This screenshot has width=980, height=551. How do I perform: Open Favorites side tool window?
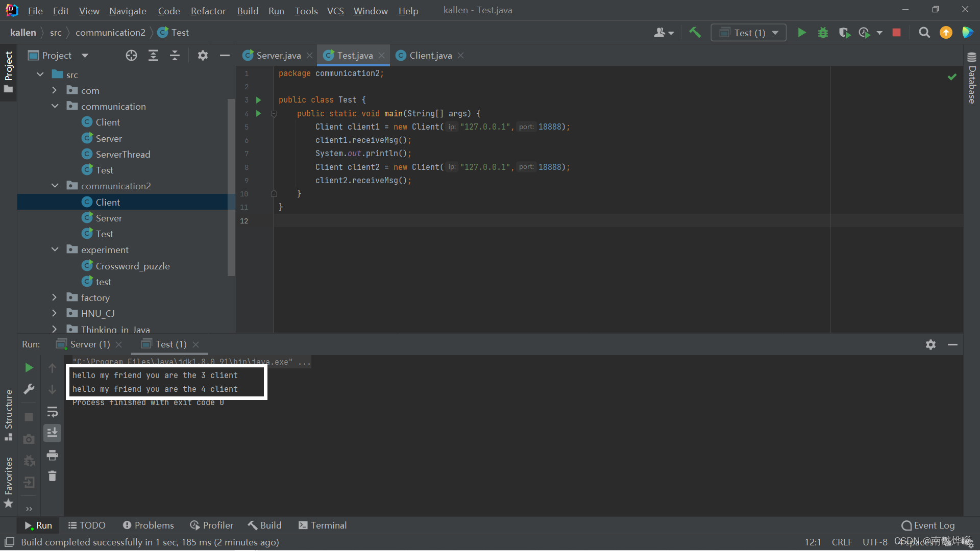pyautogui.click(x=8, y=483)
